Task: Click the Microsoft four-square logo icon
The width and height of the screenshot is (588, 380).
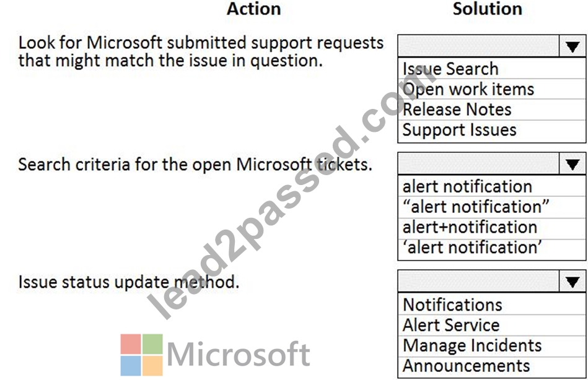Action: 142,355
